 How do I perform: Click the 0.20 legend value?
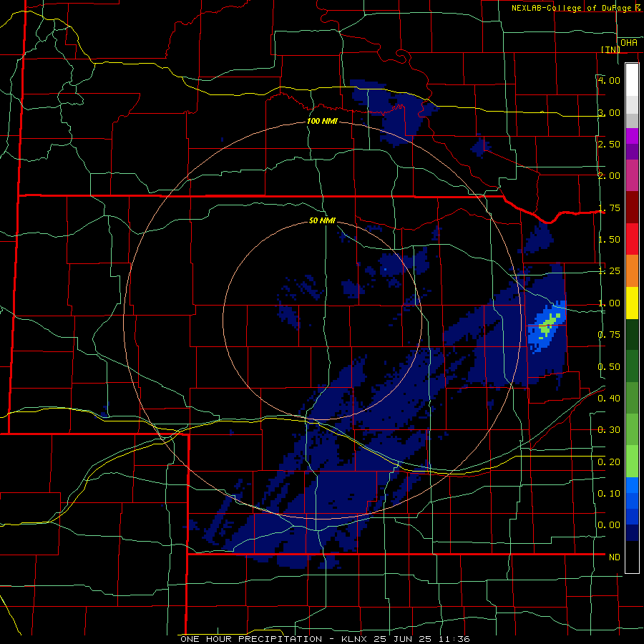(609, 462)
